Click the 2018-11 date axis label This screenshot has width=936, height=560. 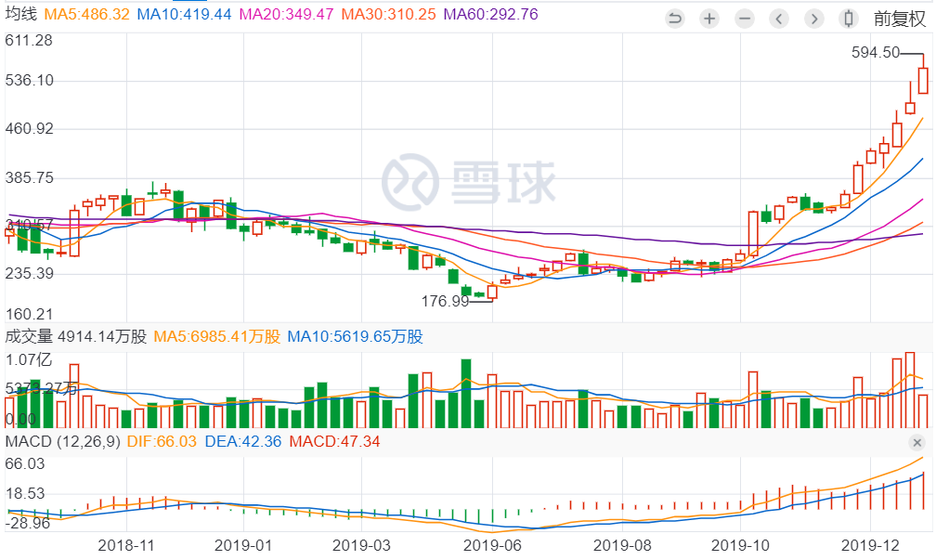click(x=126, y=545)
